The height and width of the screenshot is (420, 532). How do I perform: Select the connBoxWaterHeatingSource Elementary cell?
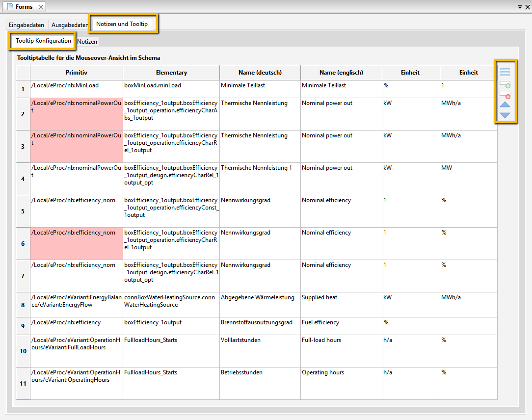171,305
